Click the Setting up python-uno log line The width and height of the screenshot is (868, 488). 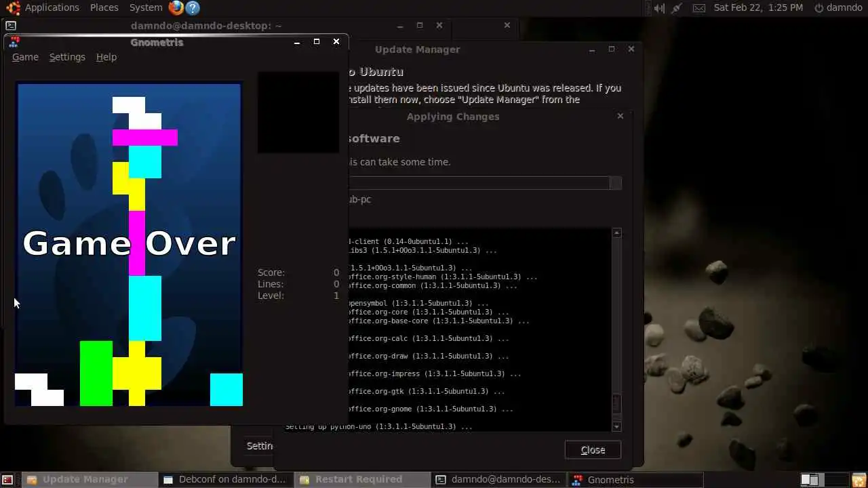pos(379,426)
